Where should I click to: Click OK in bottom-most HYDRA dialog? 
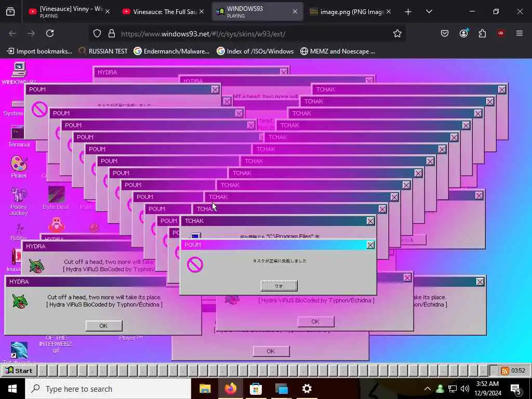click(x=271, y=351)
